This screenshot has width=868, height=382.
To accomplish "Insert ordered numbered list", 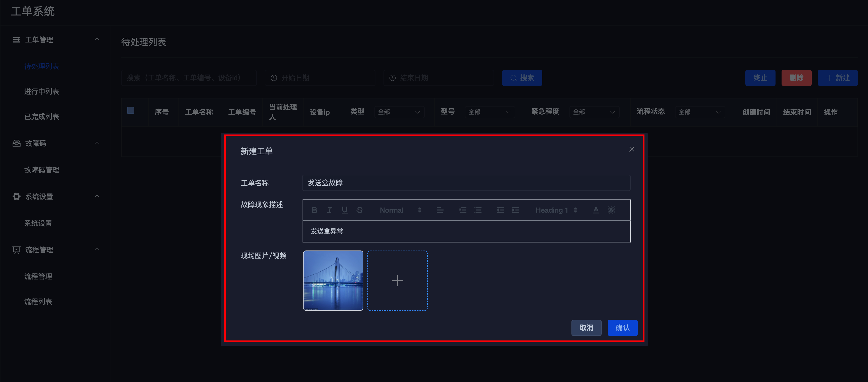I will pyautogui.click(x=463, y=210).
